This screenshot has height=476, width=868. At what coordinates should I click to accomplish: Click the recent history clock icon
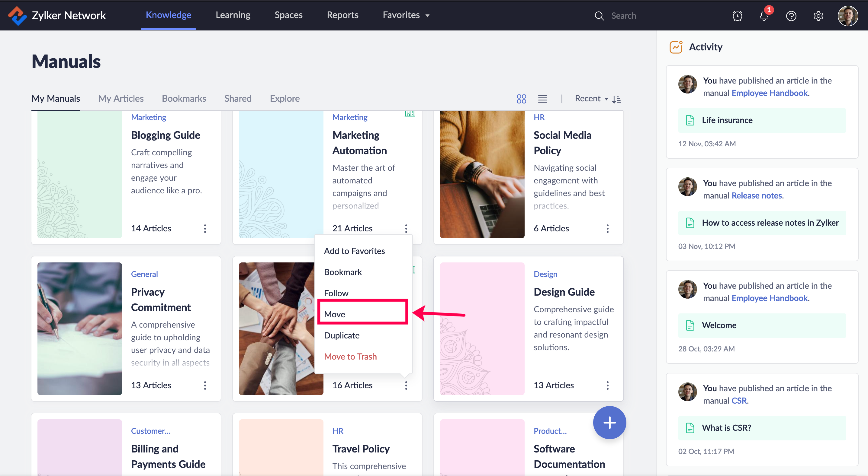pyautogui.click(x=737, y=16)
